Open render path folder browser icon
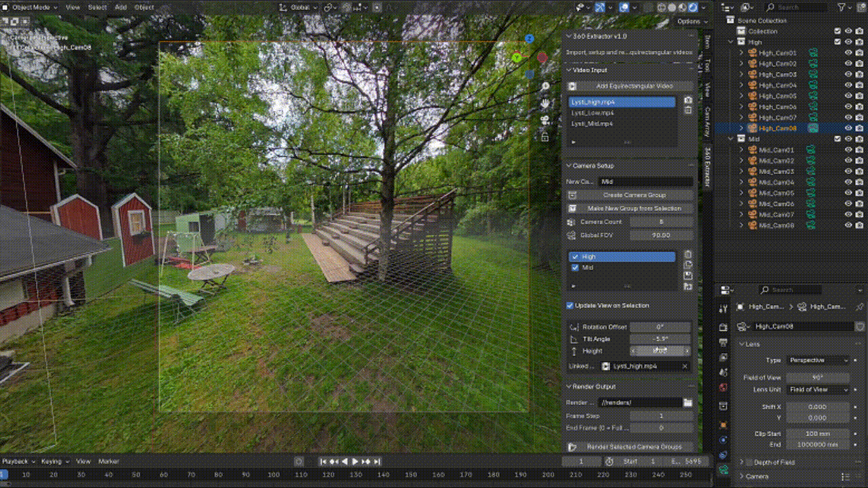Screen dimensions: 868x488 688,403
